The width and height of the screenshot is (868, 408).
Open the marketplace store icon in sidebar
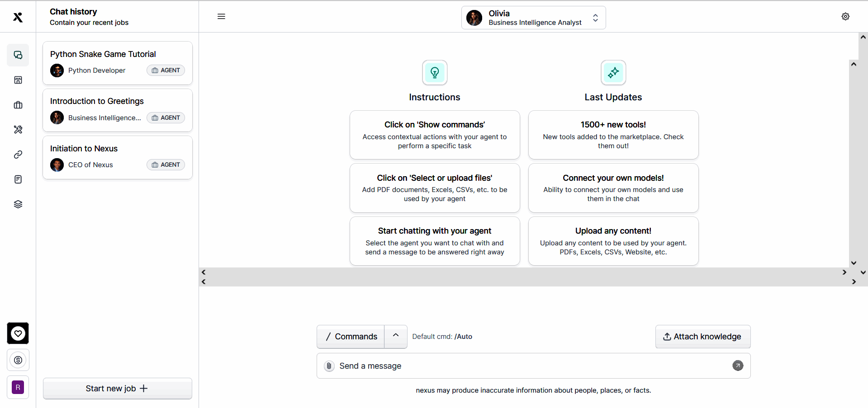coord(18,80)
